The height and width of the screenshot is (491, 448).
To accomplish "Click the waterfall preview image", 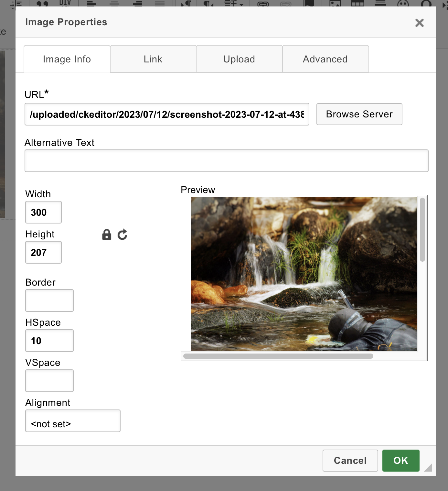I will [304, 274].
